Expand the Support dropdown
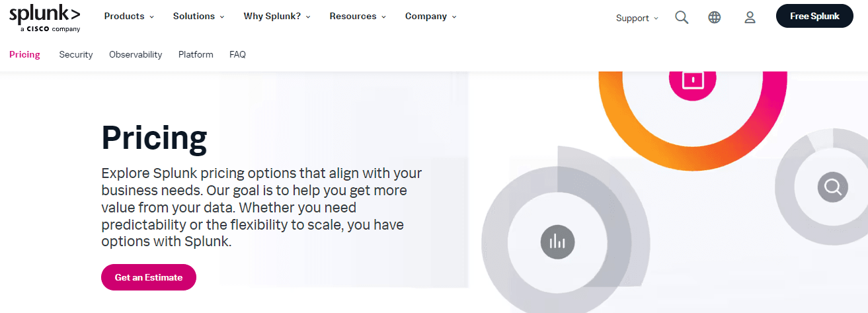This screenshot has height=313, width=868. coord(637,18)
